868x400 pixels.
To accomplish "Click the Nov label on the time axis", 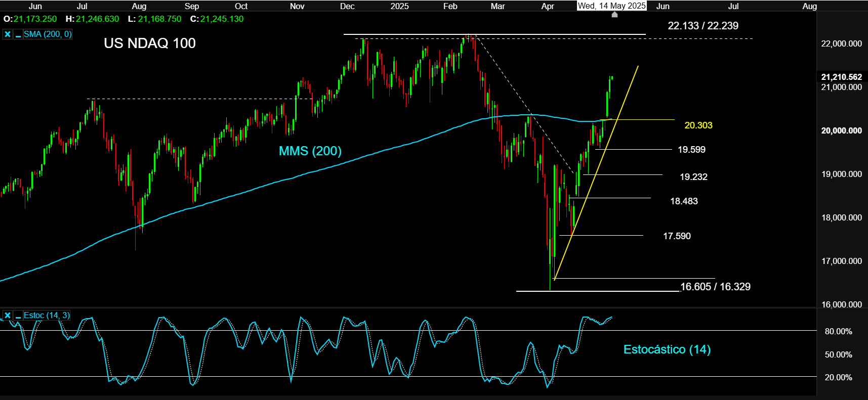I will point(297,6).
